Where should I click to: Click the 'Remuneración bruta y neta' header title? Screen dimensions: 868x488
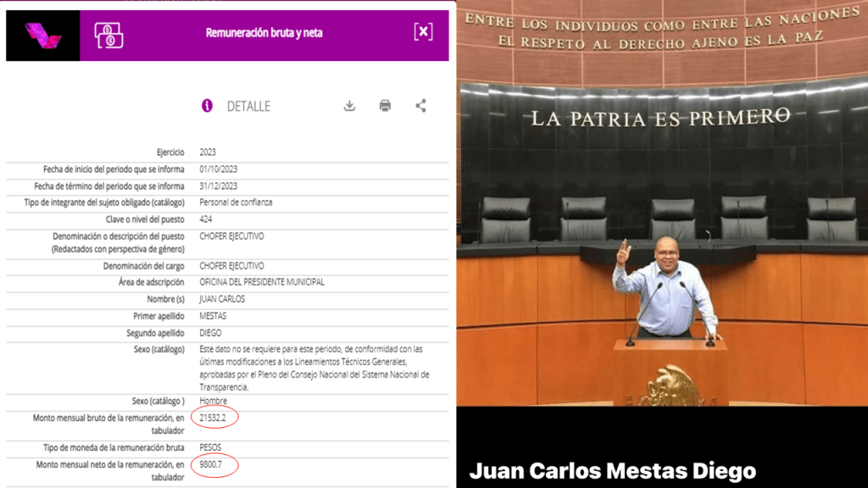coord(264,33)
